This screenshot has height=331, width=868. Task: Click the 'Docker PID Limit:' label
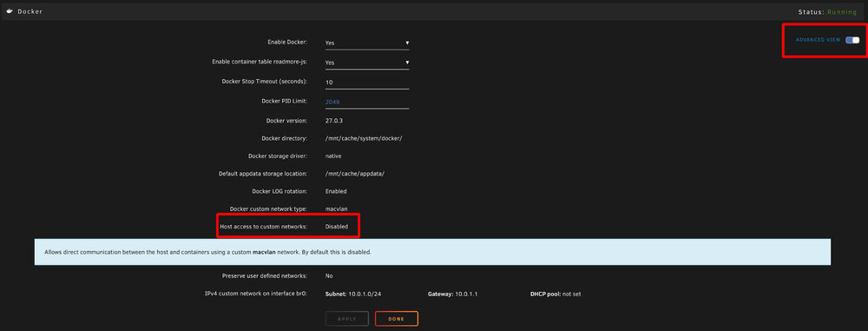[x=284, y=101]
